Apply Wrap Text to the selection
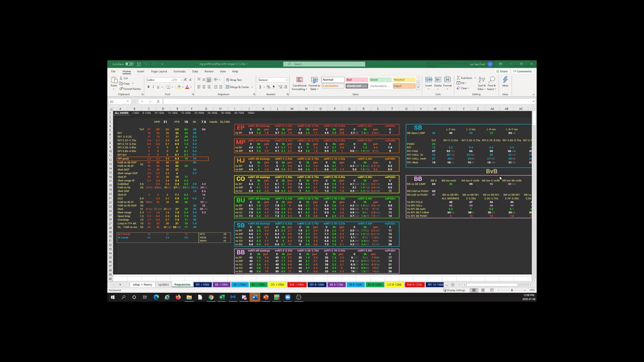 pyautogui.click(x=234, y=80)
